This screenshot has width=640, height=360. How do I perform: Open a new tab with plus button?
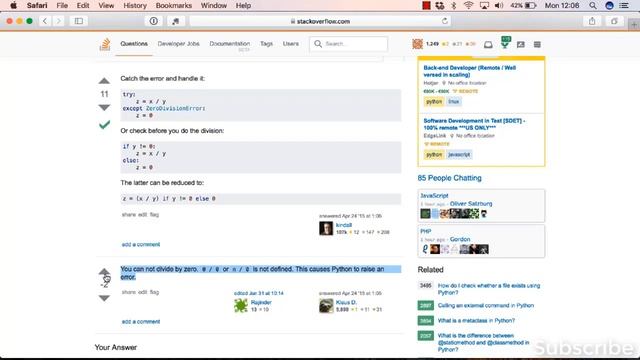(634, 25)
